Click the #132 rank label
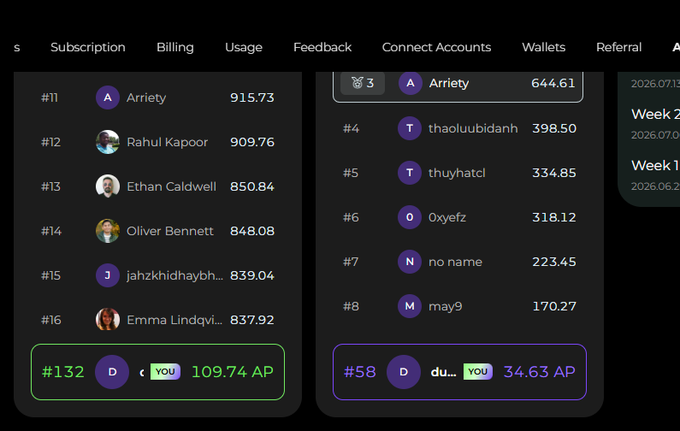Image resolution: width=680 pixels, height=431 pixels. 63,372
